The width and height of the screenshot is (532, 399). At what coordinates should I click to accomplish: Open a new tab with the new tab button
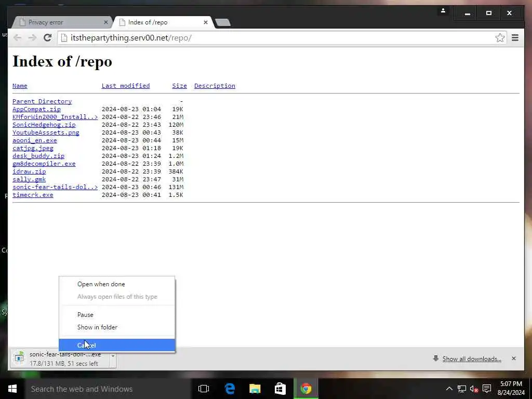(223, 23)
